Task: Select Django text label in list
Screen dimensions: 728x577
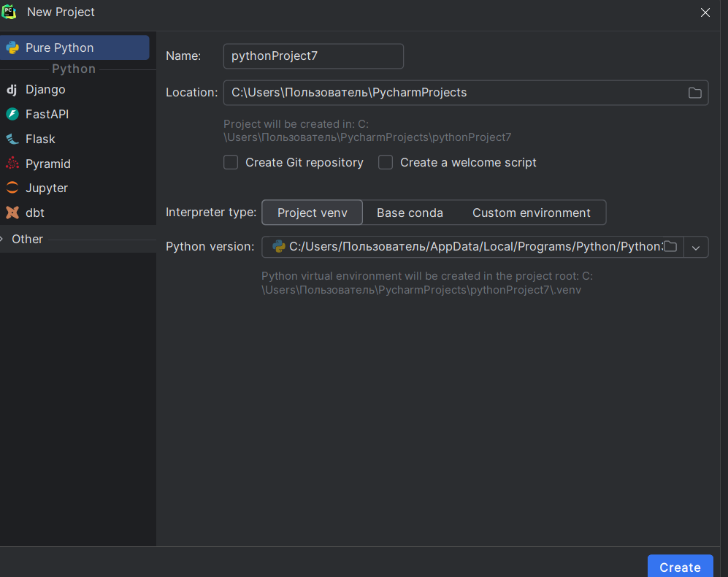Action: (x=45, y=89)
